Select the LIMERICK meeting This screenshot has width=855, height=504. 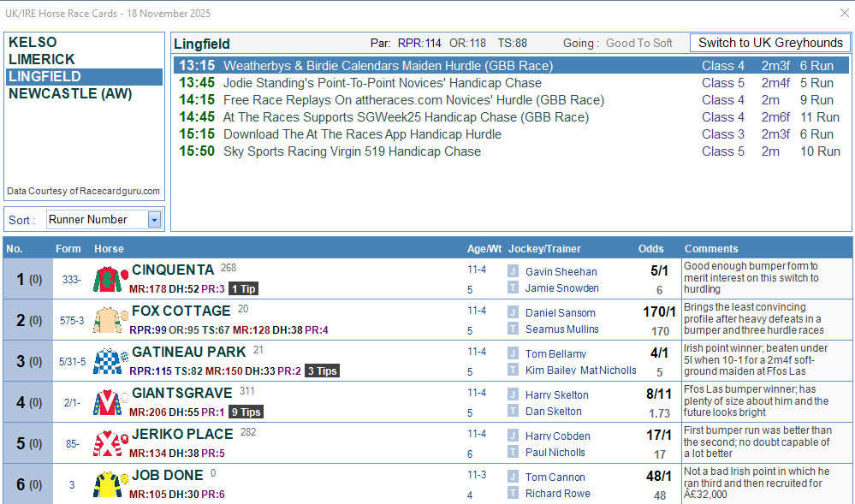point(84,59)
